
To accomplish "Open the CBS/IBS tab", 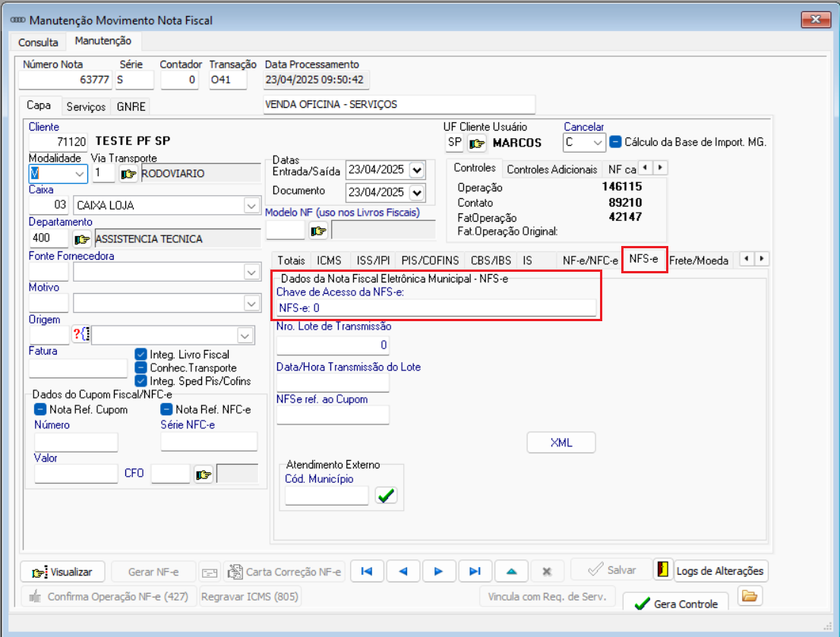I will click(491, 260).
